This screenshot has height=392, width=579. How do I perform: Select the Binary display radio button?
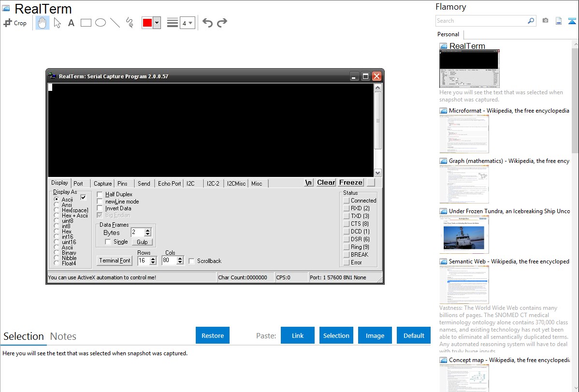click(57, 253)
